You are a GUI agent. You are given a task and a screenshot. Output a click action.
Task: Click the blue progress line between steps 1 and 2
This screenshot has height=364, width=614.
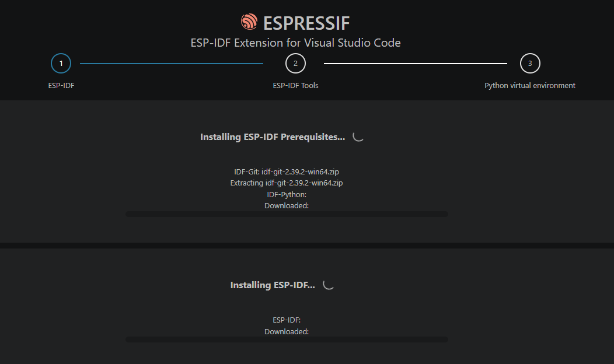[x=172, y=64]
